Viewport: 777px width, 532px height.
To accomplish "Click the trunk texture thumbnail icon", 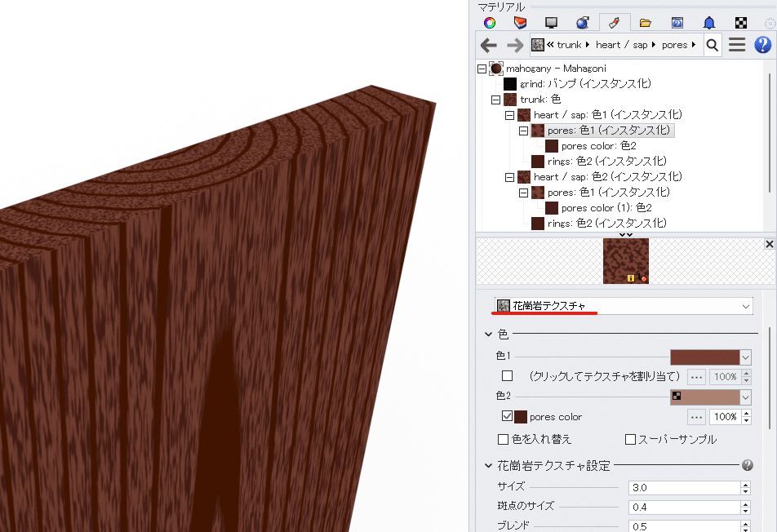I will click(510, 100).
